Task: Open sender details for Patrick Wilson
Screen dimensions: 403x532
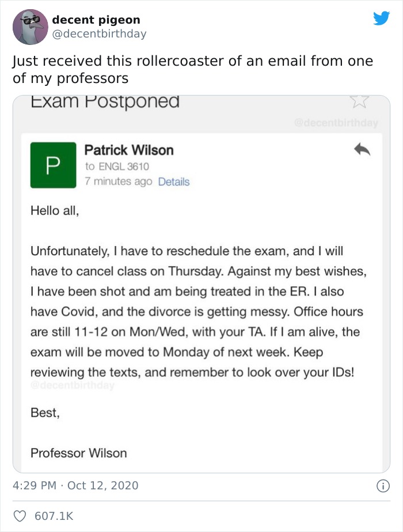Action: pyautogui.click(x=130, y=150)
